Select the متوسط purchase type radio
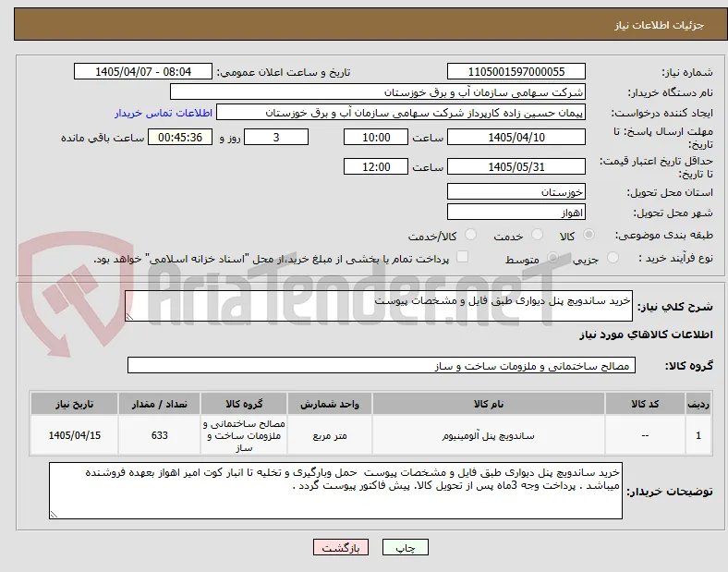The height and width of the screenshot is (572, 728). pyautogui.click(x=552, y=257)
